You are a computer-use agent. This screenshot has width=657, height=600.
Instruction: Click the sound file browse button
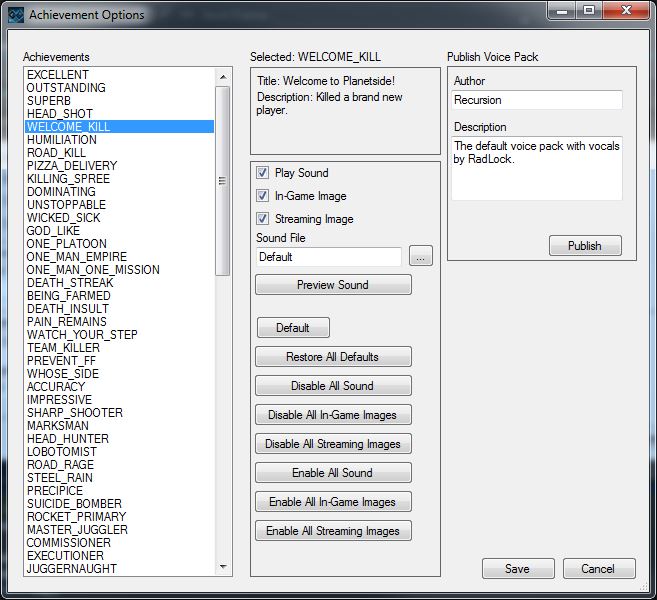[x=421, y=257]
